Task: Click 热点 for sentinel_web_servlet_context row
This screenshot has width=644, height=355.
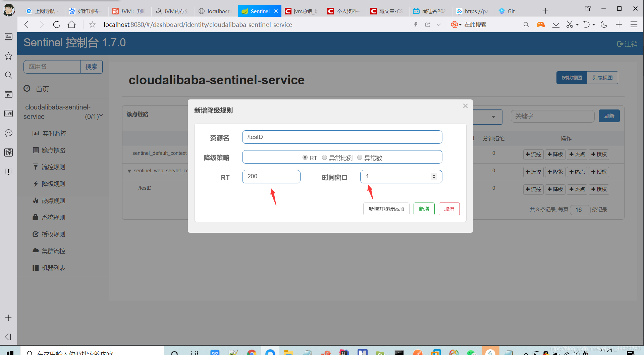Action: (x=577, y=172)
